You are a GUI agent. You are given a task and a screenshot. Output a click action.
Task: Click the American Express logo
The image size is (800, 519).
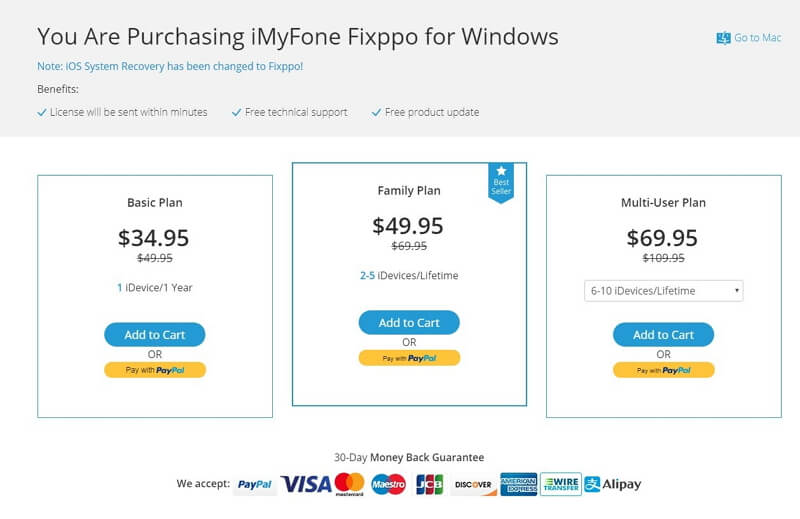518,484
